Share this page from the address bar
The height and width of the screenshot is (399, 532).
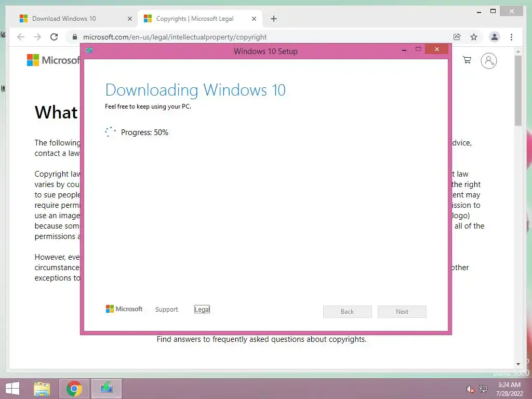pyautogui.click(x=457, y=37)
